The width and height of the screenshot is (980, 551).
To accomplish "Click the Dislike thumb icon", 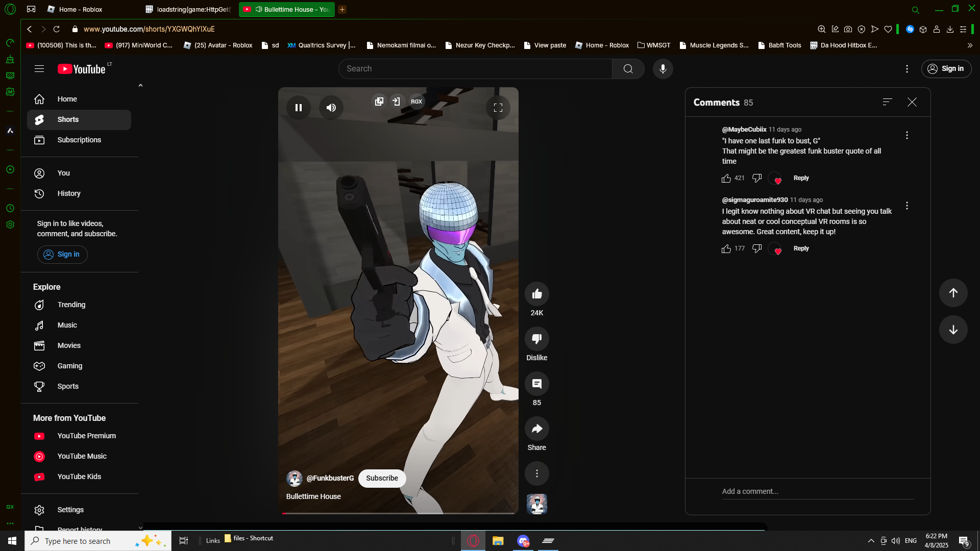I will pos(536,339).
